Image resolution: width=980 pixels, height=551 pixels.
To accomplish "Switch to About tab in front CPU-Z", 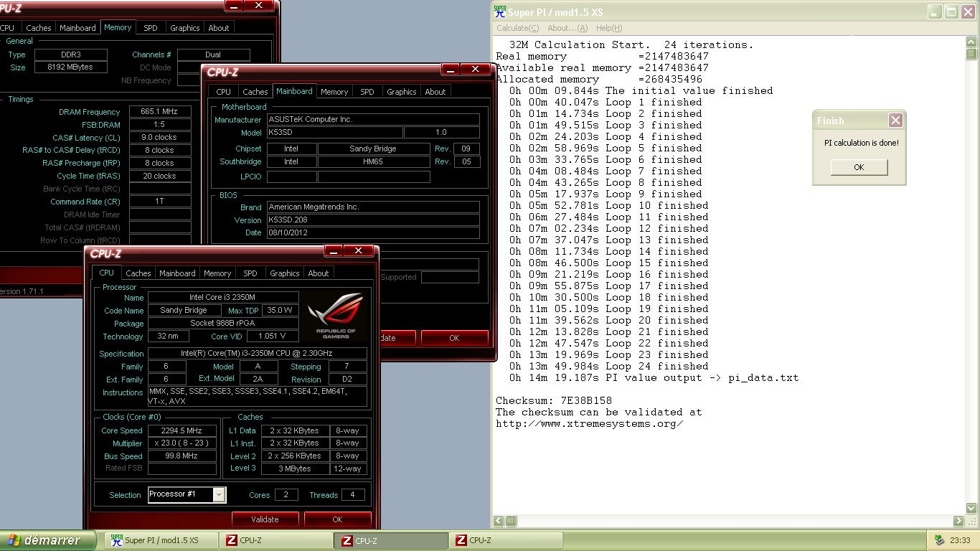I will coord(318,273).
